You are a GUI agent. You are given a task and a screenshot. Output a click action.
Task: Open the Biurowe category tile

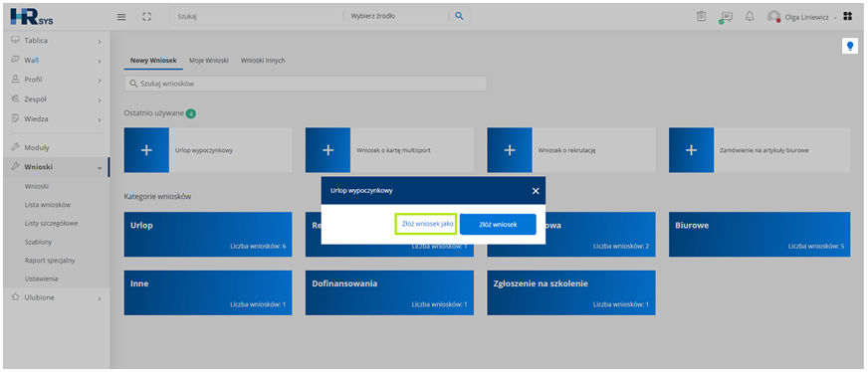pos(759,235)
